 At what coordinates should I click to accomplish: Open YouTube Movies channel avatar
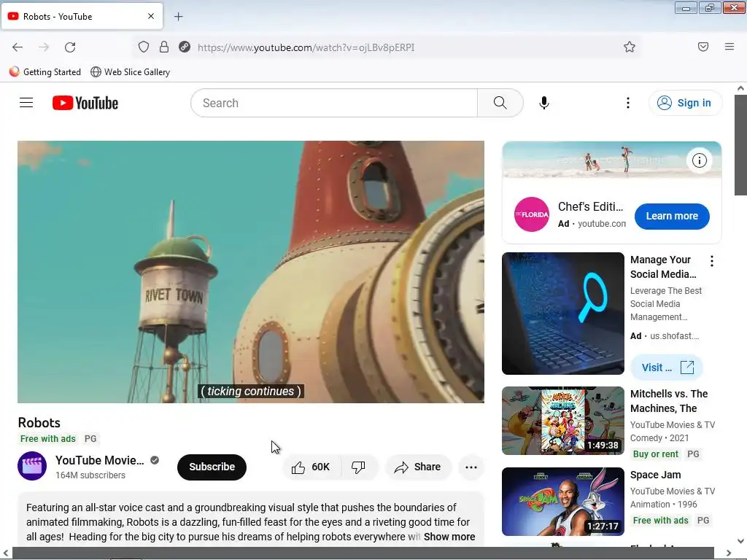[x=32, y=466]
